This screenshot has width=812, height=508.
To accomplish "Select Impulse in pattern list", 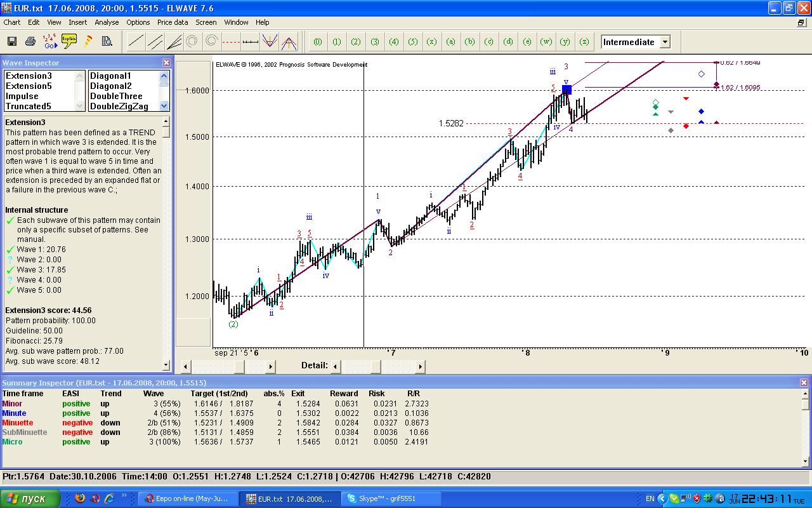I will (22, 96).
